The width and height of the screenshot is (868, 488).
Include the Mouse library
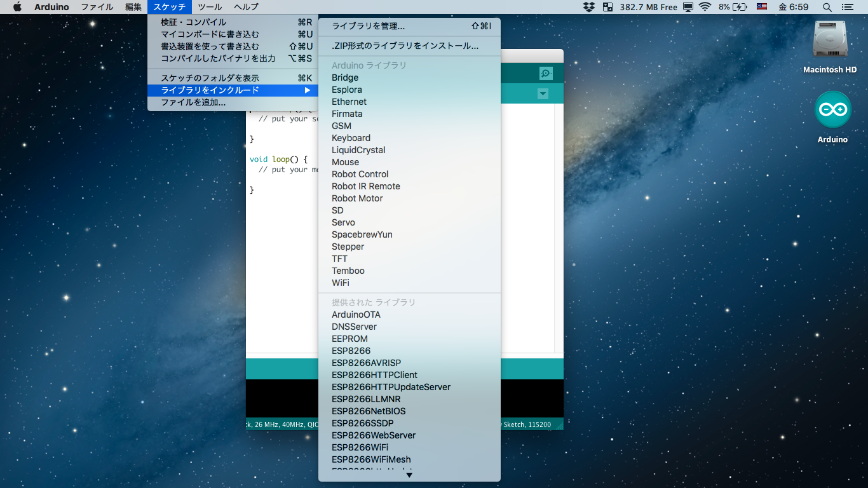click(x=409, y=162)
